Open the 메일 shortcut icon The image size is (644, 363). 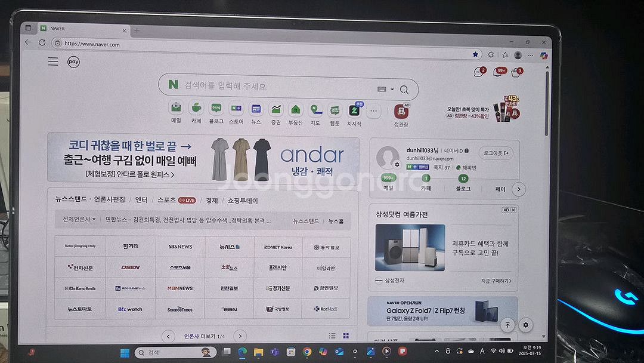(176, 108)
